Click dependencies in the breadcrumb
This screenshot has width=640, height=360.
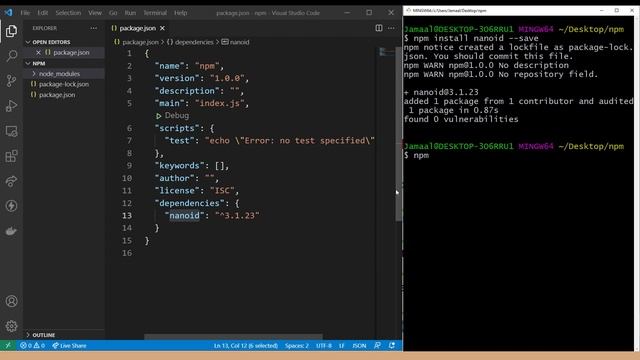click(194, 42)
